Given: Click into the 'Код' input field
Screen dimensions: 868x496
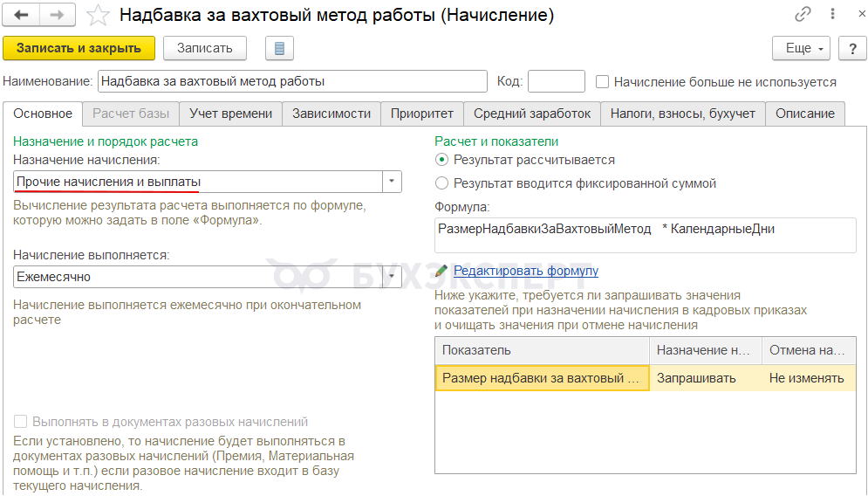Looking at the screenshot, I should coord(557,82).
